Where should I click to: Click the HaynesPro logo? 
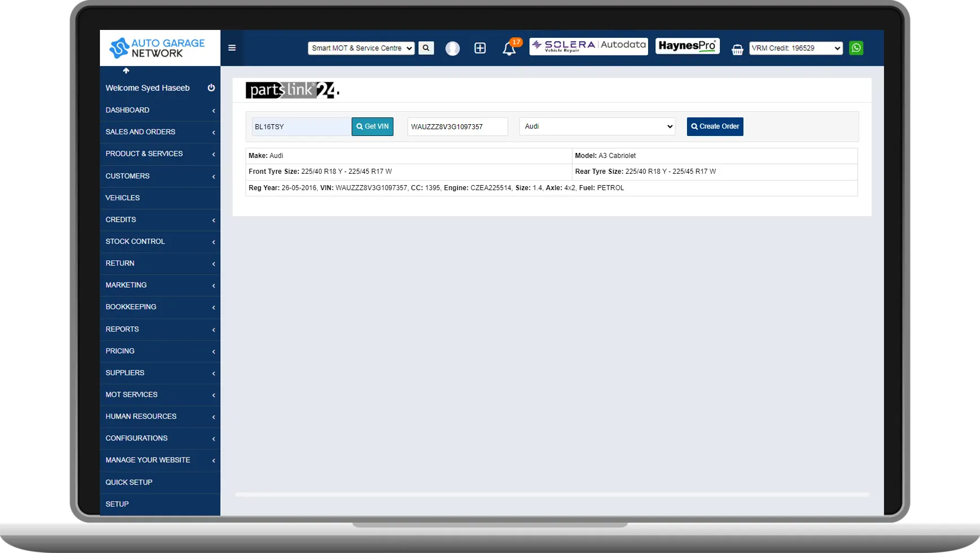687,46
